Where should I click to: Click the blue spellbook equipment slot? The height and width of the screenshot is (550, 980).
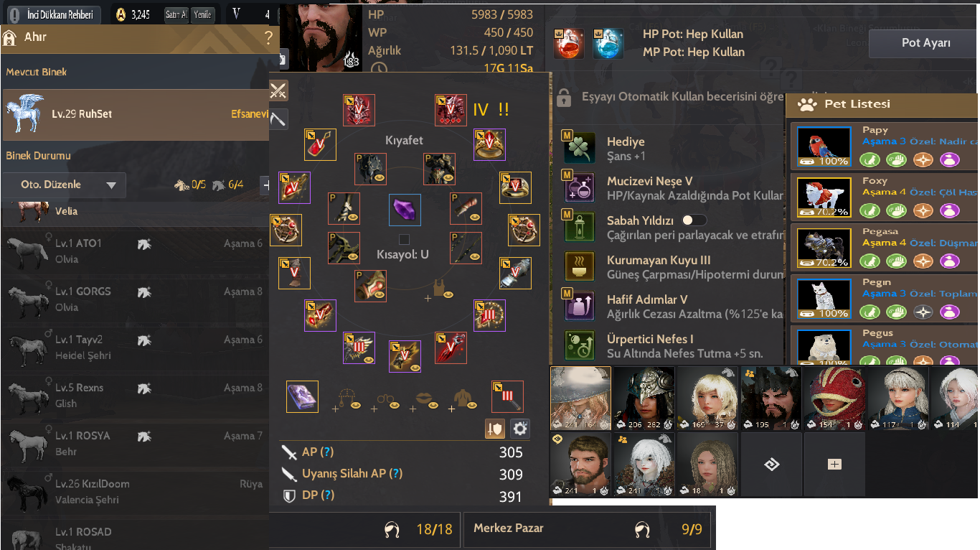point(302,397)
